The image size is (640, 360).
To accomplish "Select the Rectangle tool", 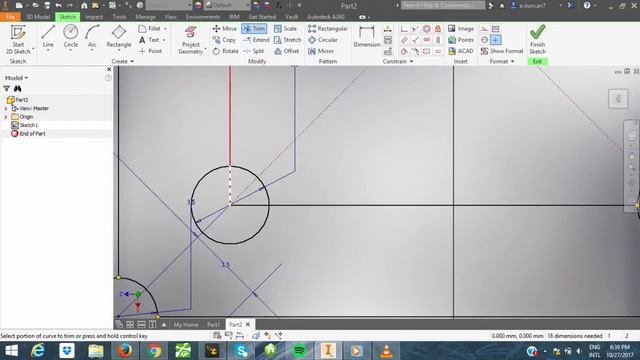I will (119, 36).
